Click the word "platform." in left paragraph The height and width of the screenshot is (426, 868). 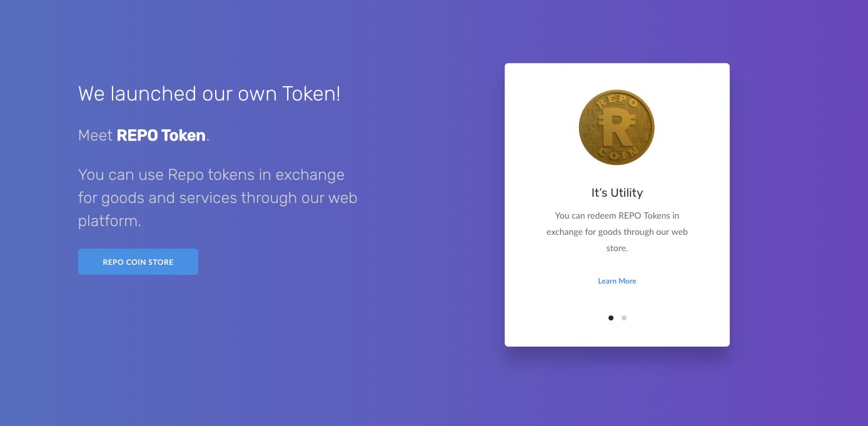109,221
